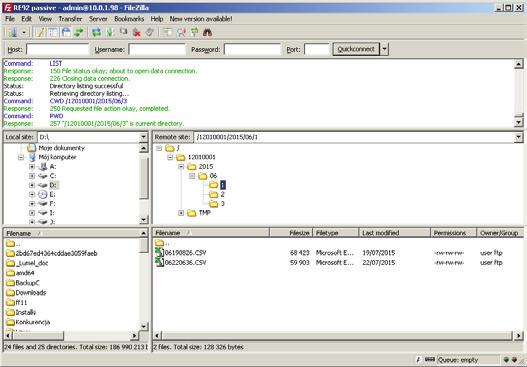527x367 pixels.
Task: Open Remote site path dropdown
Action: (518, 137)
